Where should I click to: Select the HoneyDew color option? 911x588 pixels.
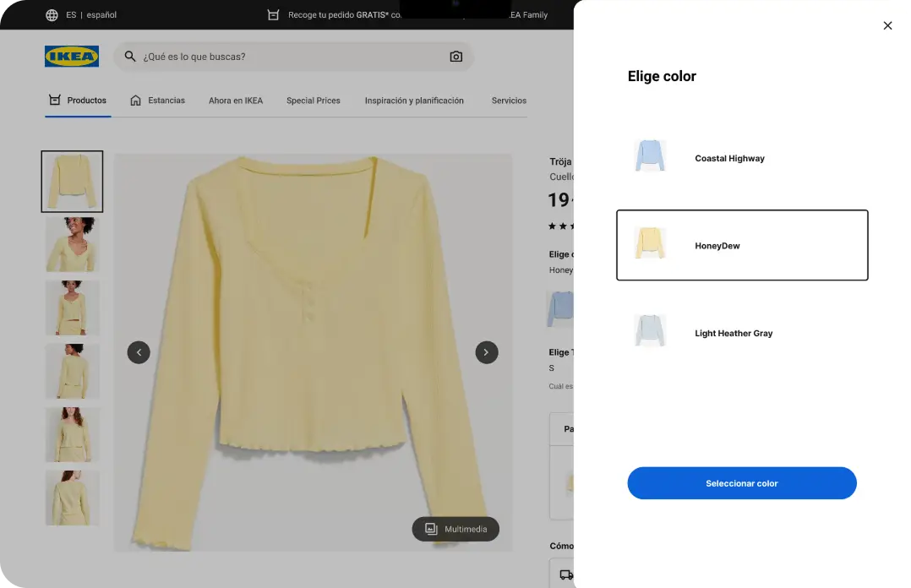coord(742,246)
